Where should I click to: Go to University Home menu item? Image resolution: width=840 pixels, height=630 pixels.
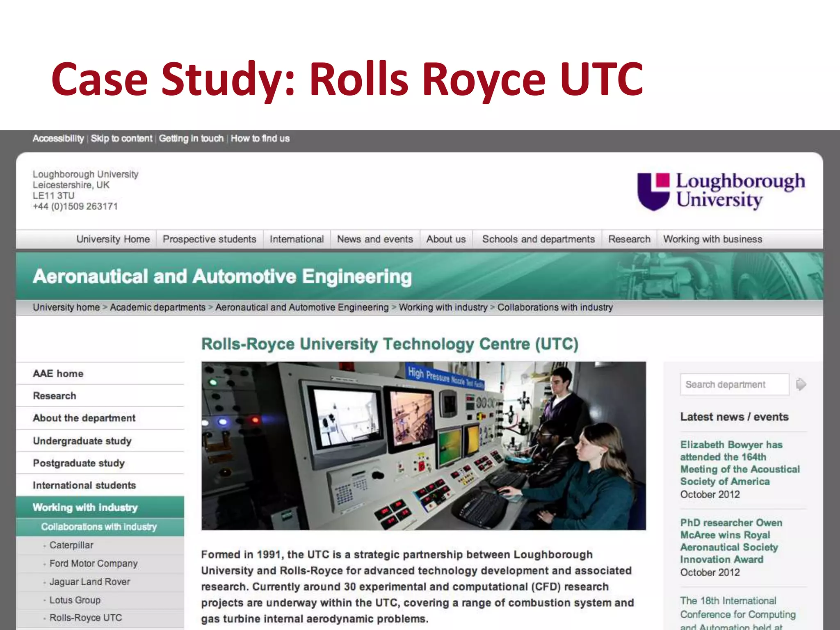tap(113, 239)
